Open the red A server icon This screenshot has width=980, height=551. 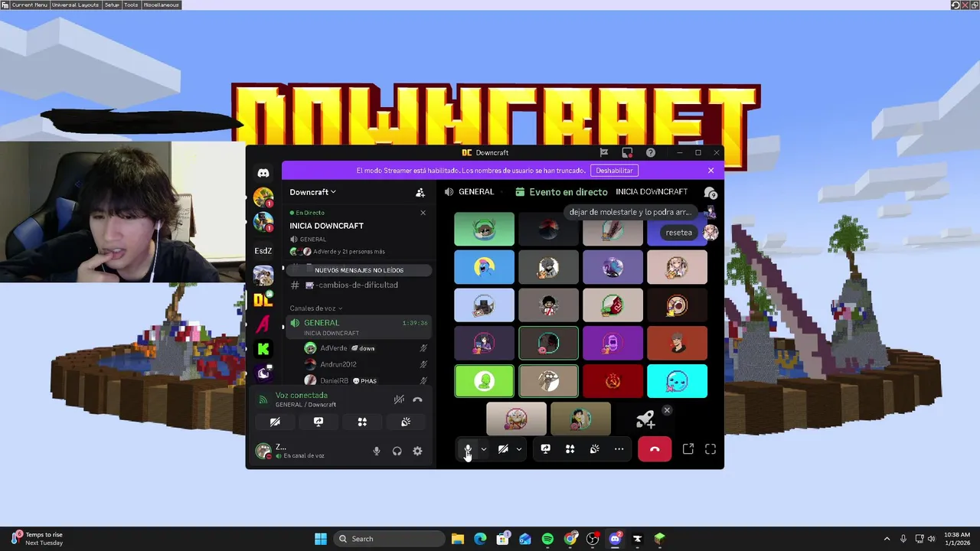pos(263,324)
